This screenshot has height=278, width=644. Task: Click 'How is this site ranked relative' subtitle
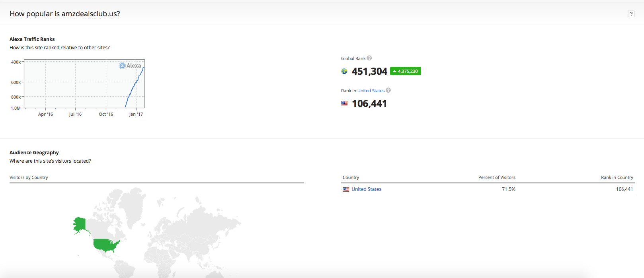pos(60,47)
